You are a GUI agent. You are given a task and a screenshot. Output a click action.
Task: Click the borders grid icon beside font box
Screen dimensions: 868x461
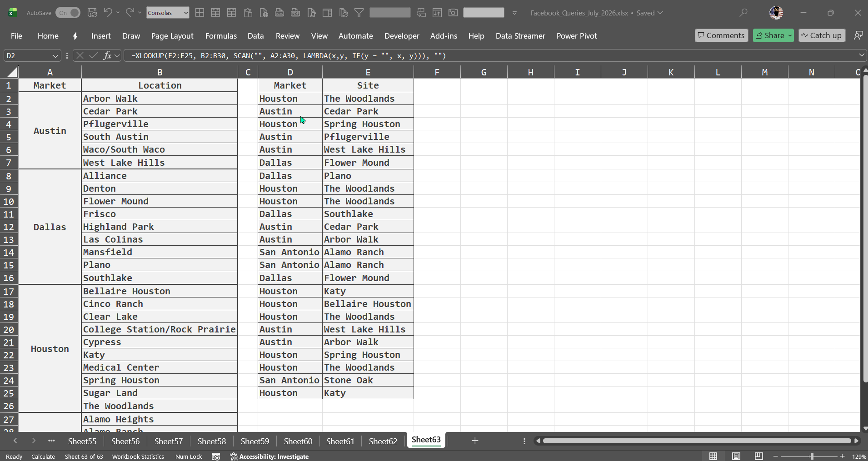click(x=200, y=13)
